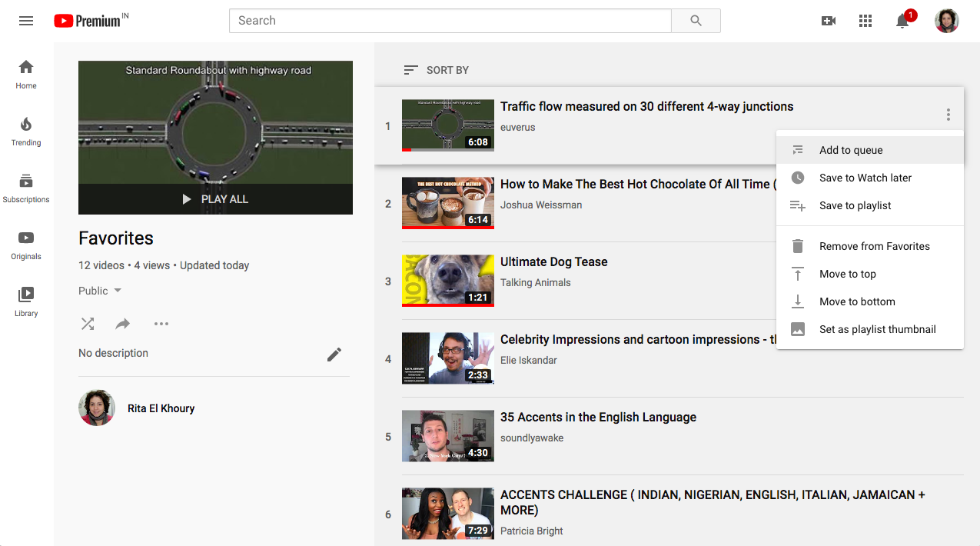Open the hamburger guide menu

tap(26, 21)
